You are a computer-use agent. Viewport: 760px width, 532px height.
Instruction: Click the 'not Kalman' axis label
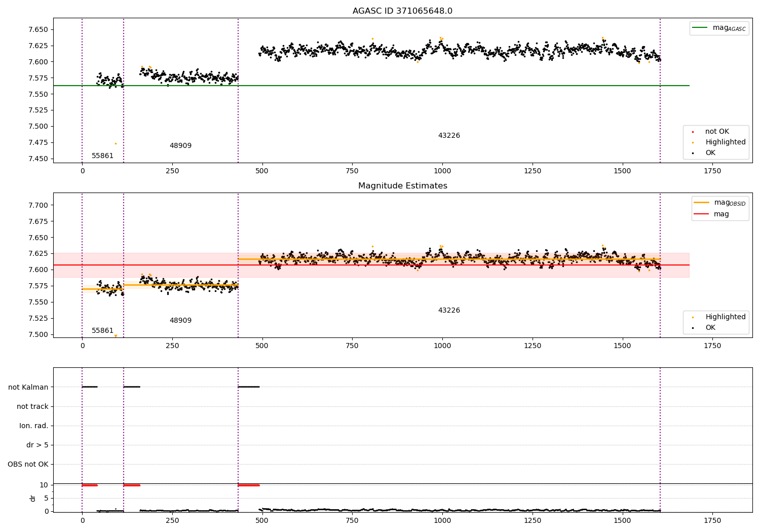pyautogui.click(x=28, y=387)
